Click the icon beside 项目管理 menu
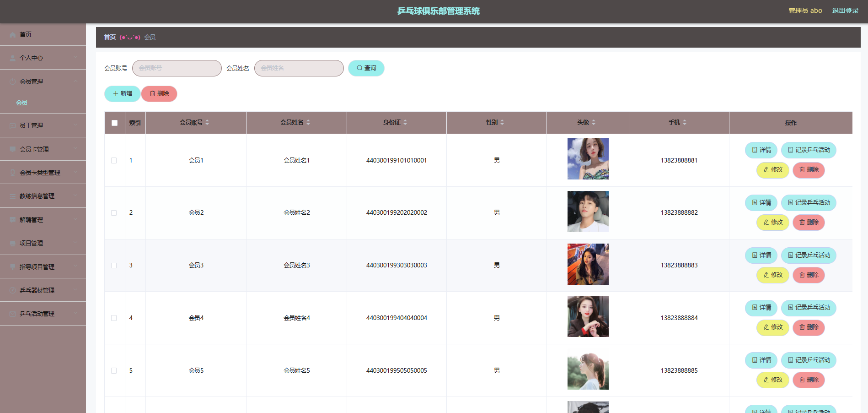 pyautogui.click(x=13, y=243)
